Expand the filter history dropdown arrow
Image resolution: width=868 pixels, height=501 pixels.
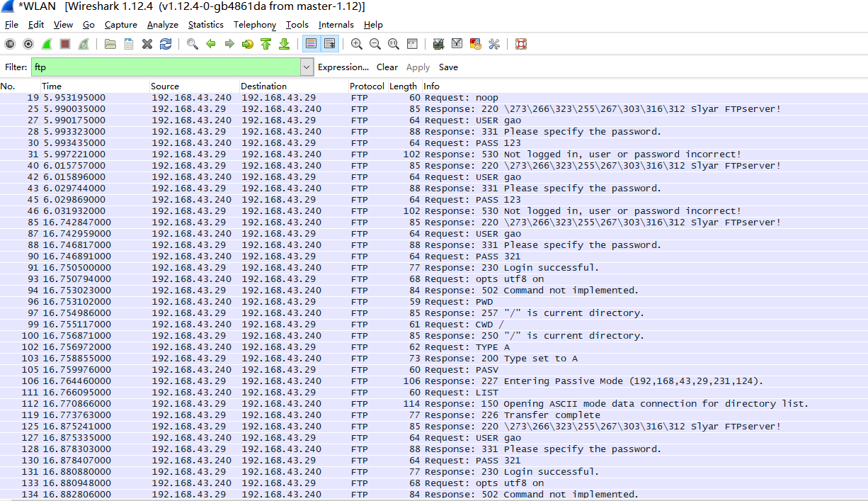click(307, 67)
